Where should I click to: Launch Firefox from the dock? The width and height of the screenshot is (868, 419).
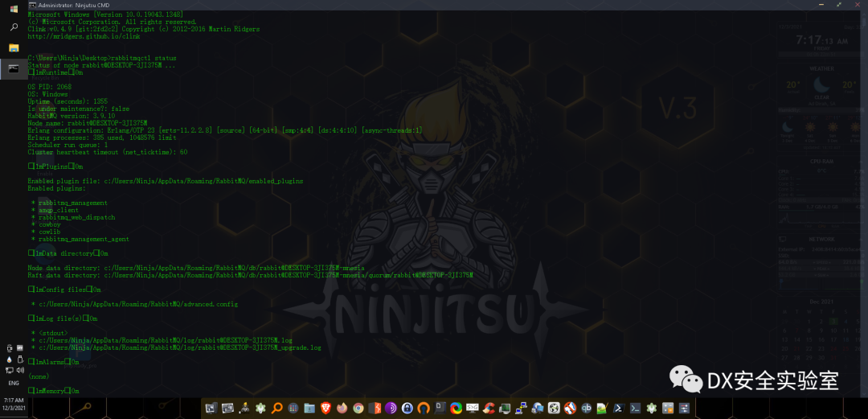[x=342, y=409]
